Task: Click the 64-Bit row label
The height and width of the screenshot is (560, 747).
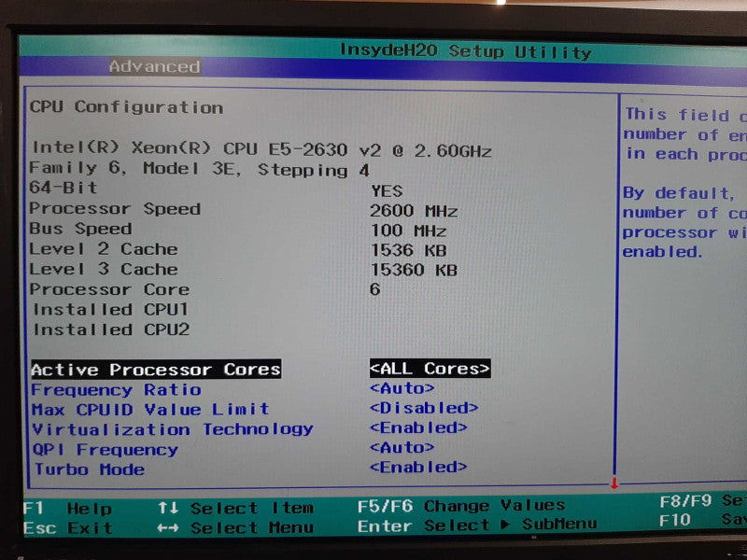Action: click(x=63, y=189)
